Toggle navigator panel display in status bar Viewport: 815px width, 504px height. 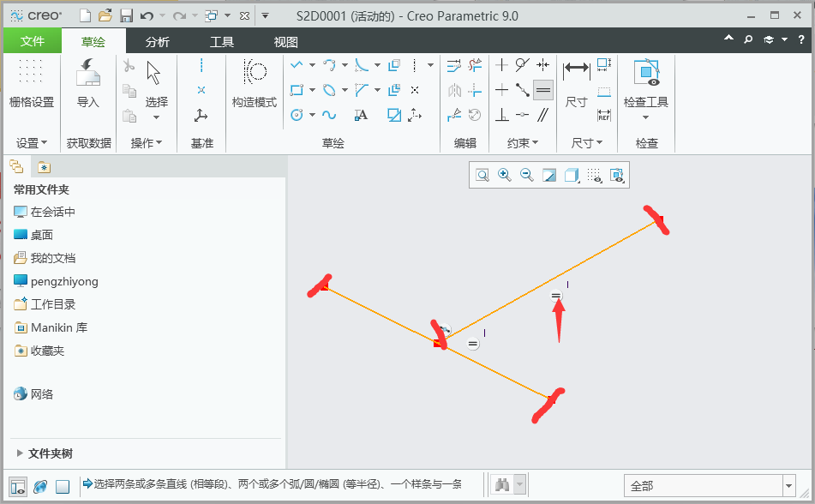[18, 487]
